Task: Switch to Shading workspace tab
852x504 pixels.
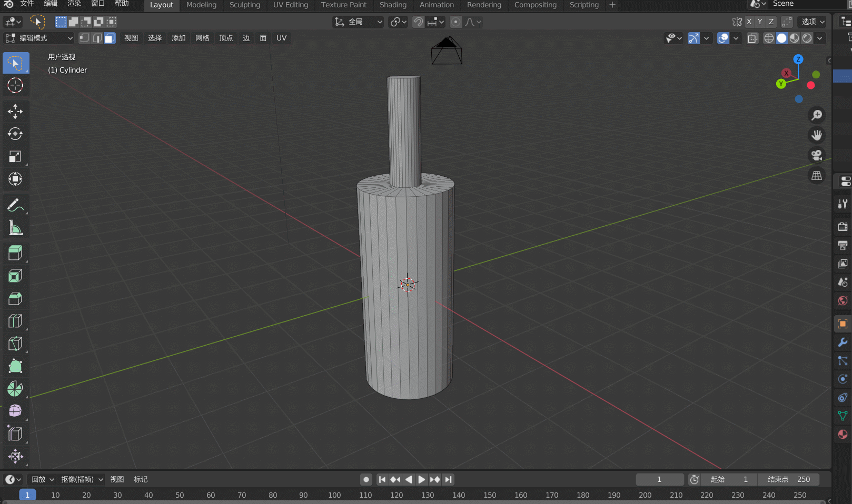Action: tap(393, 5)
